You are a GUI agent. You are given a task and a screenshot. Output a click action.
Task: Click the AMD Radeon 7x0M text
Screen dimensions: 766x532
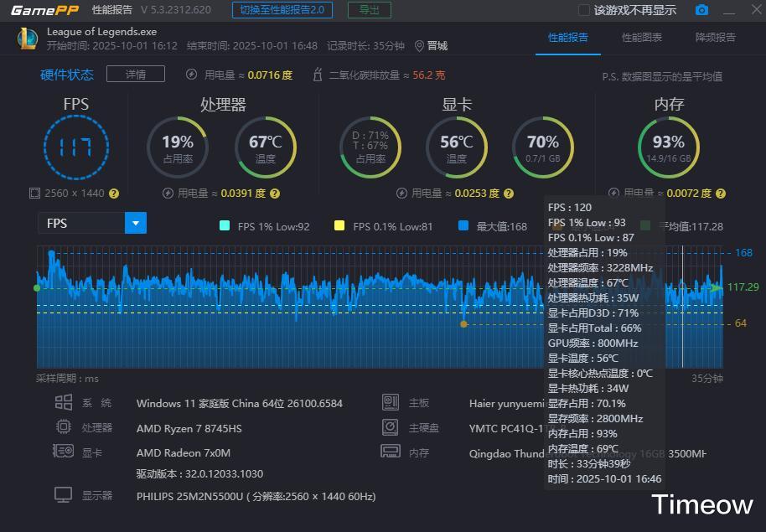click(x=184, y=453)
